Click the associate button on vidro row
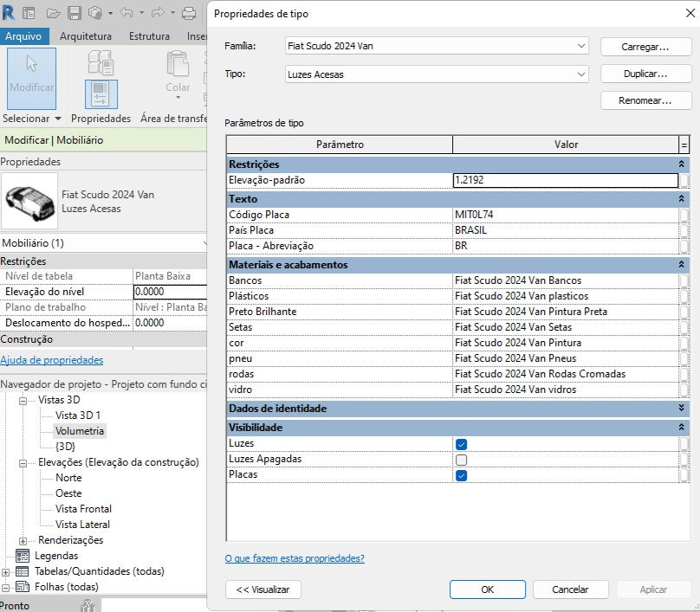Viewport: 700px width, 612px height. [684, 390]
